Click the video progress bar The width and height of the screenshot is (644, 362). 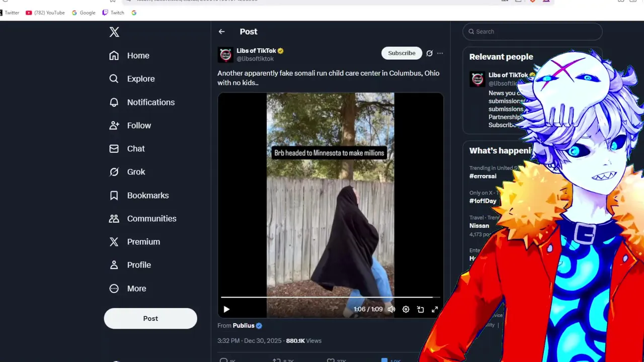(331, 298)
